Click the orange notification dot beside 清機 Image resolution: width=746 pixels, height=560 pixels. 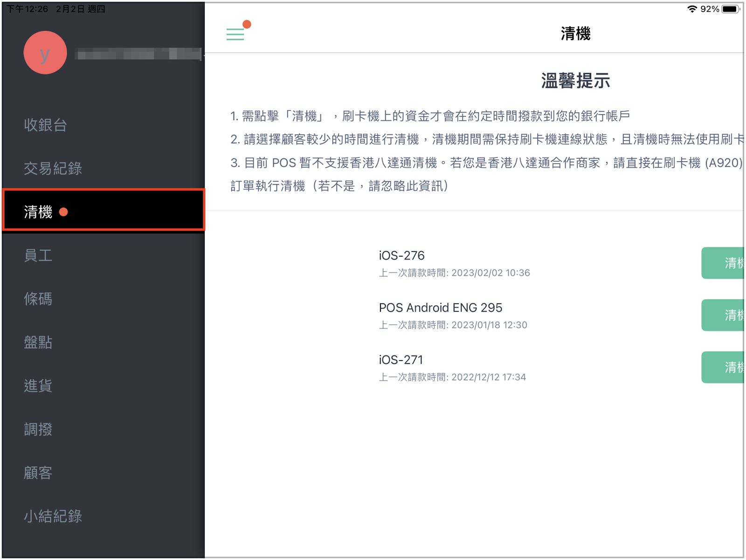[64, 212]
